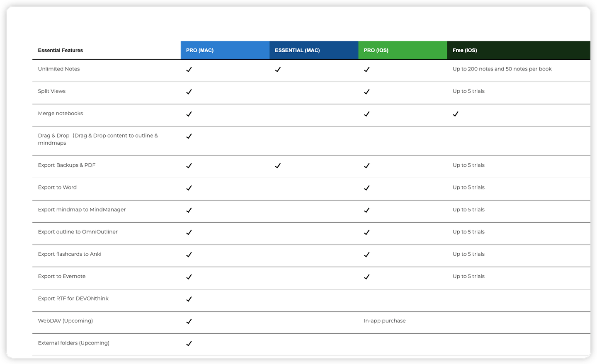Click the In-app purchase text
The height and width of the screenshot is (364, 597).
tap(385, 321)
